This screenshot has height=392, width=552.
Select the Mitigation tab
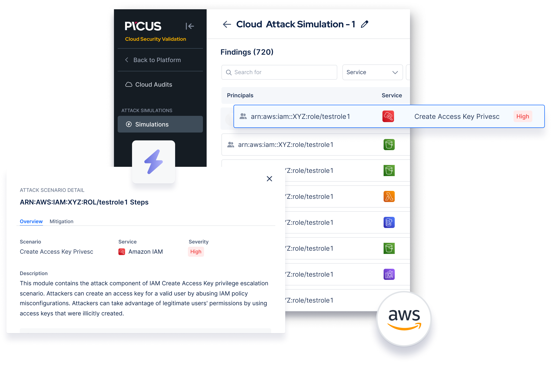[61, 221]
